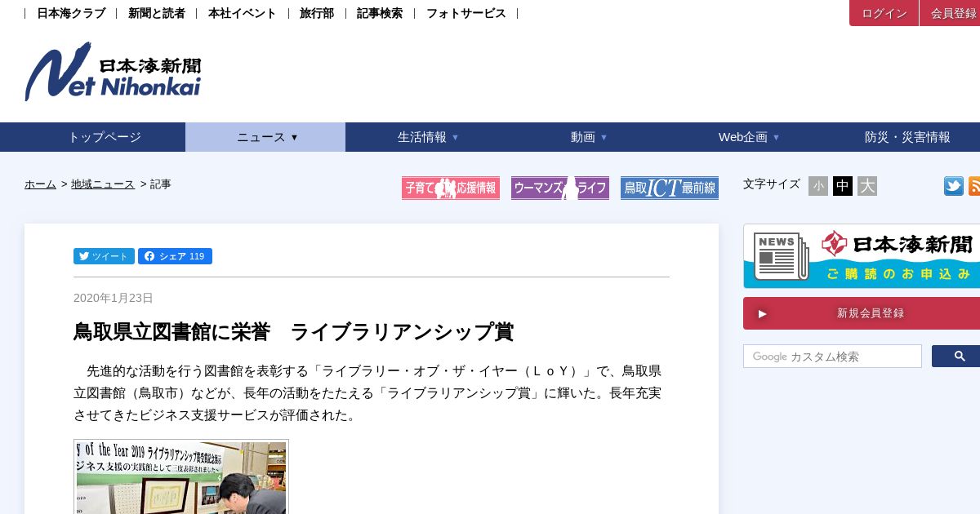
Task: Open the 本社イベント top link
Action: 243,13
